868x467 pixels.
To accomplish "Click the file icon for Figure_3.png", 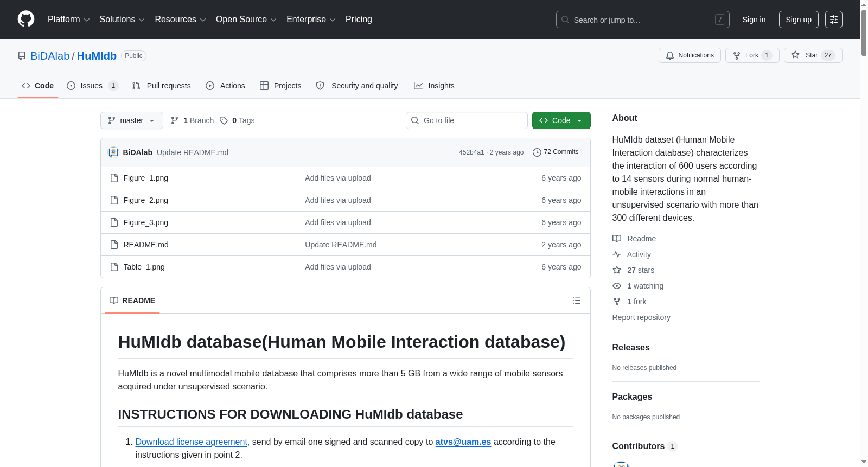I will coord(114,222).
